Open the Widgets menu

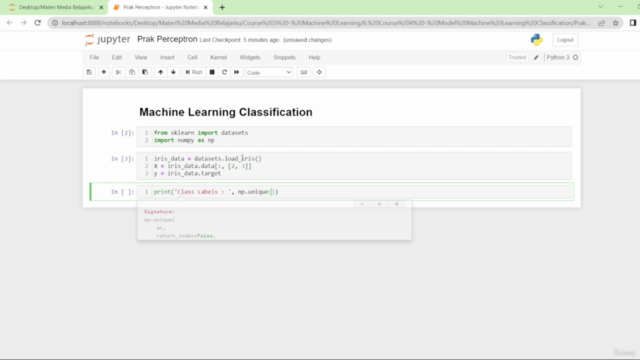pyautogui.click(x=250, y=58)
